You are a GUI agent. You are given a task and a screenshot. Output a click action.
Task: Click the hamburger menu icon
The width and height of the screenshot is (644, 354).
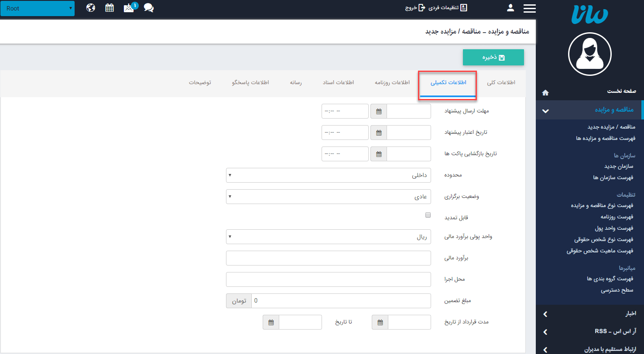click(529, 7)
